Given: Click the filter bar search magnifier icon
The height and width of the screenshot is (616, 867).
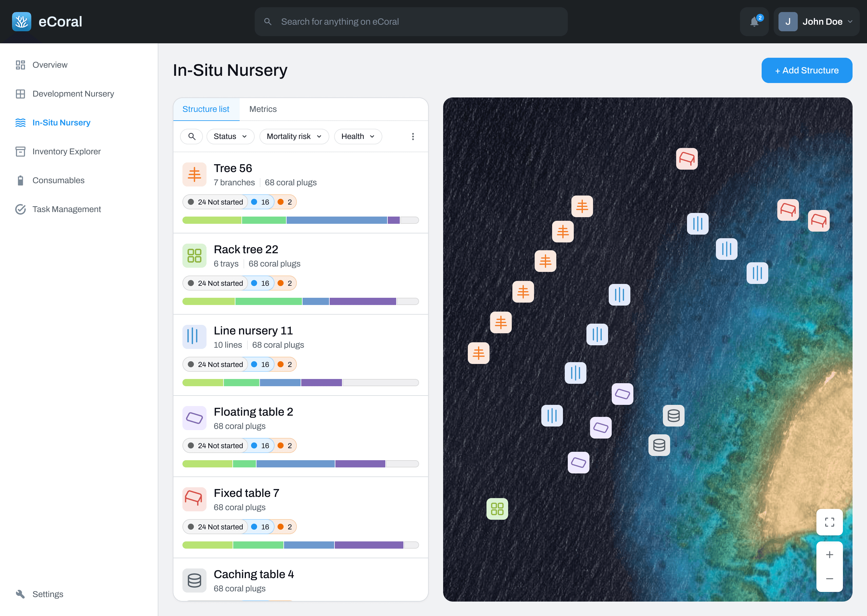Looking at the screenshot, I should point(192,137).
